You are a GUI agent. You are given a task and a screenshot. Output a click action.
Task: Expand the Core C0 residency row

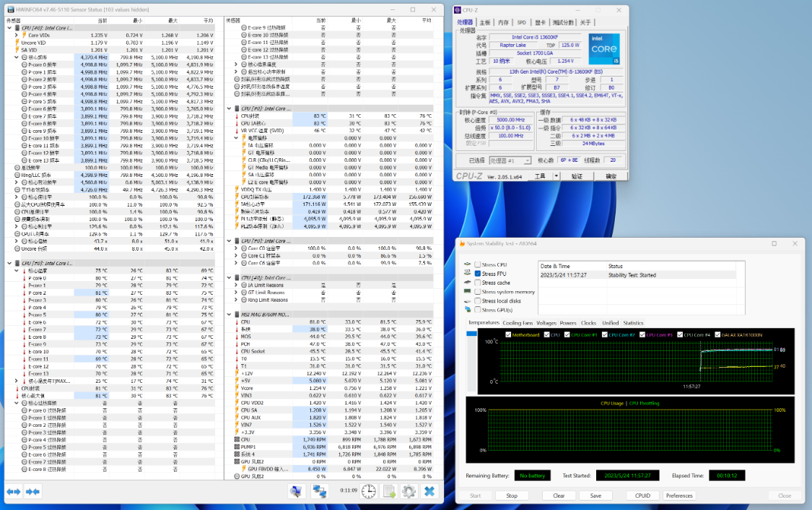pos(236,248)
